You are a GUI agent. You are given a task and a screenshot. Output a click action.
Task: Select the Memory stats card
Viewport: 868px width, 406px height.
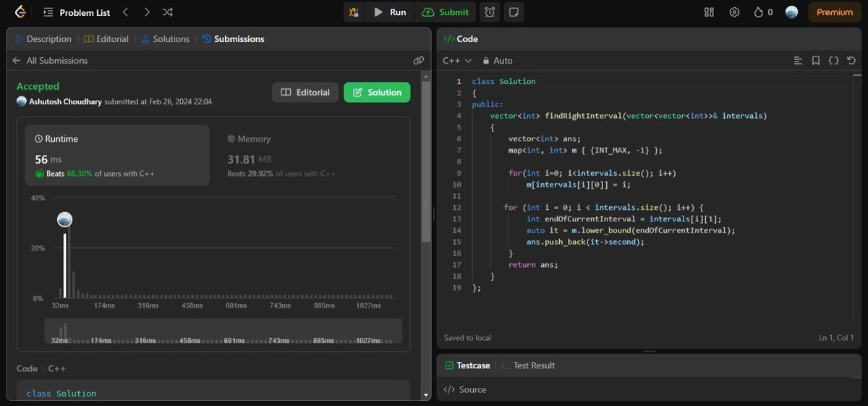[x=311, y=156]
